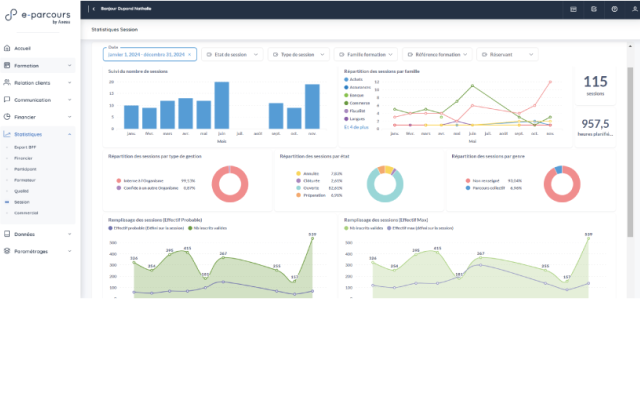Image resolution: width=640 pixels, height=400 pixels.
Task: Click the orange Préparation legend dot
Action: pos(298,195)
